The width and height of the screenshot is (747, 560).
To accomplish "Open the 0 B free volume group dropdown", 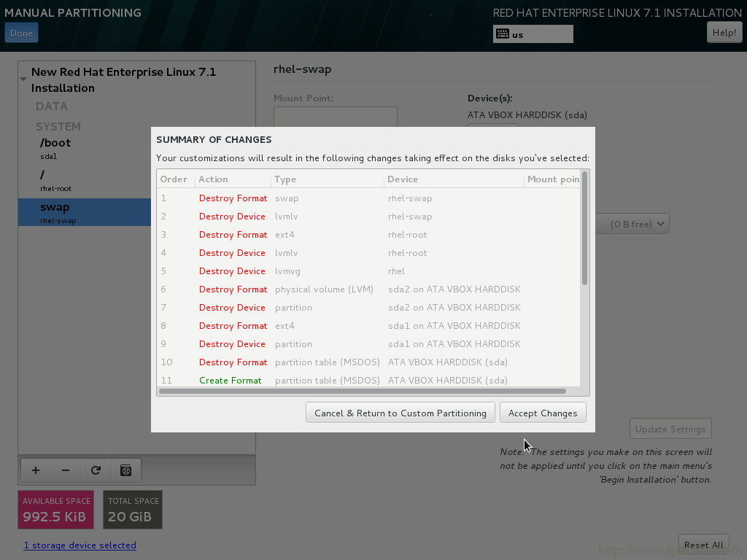I will 632,224.
